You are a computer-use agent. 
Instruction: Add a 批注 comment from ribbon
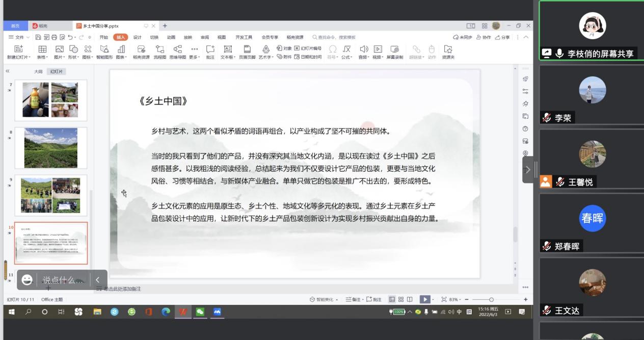click(x=210, y=51)
